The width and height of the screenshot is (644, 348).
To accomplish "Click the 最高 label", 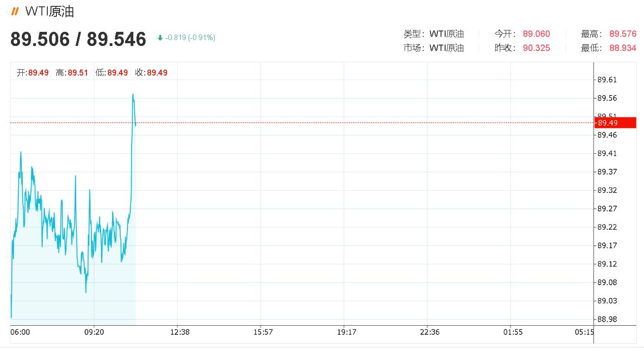I will (592, 34).
